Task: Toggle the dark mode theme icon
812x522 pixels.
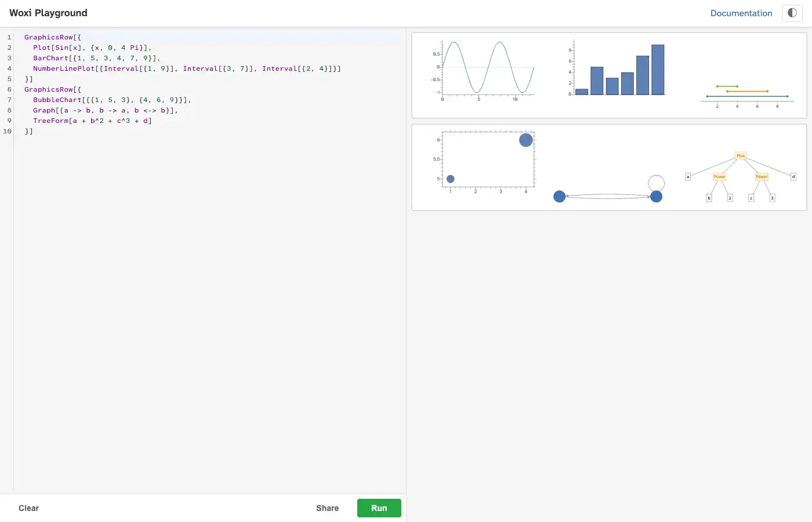Action: tap(792, 13)
